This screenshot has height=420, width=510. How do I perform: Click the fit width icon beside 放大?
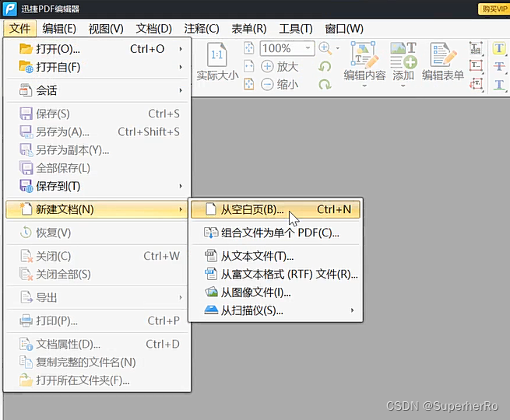[249, 66]
